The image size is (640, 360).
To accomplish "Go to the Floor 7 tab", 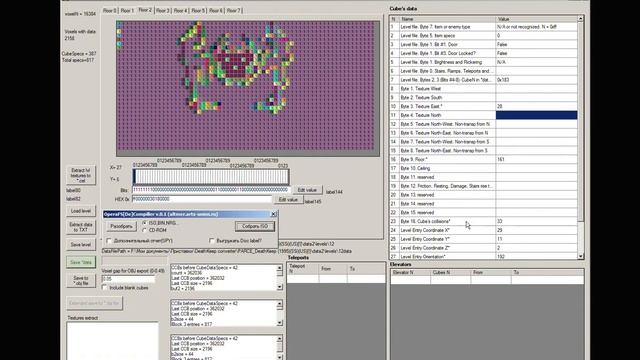I will 233,10.
